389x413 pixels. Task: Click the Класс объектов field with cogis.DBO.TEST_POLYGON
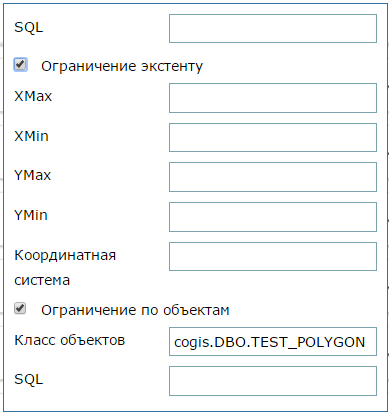[x=273, y=342]
